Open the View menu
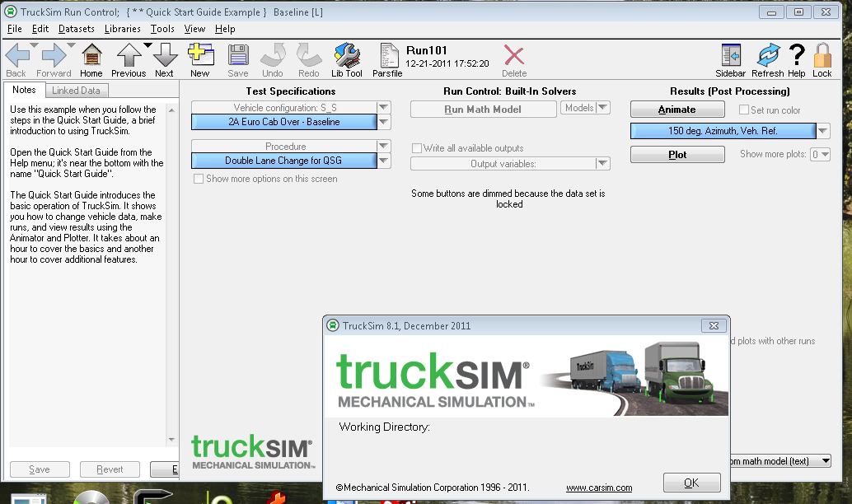 point(194,29)
